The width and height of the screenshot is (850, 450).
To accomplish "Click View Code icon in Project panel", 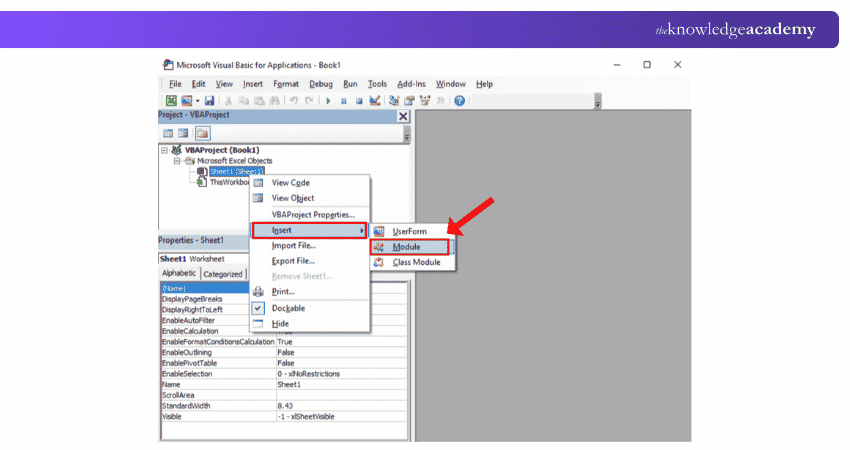I will [168, 133].
